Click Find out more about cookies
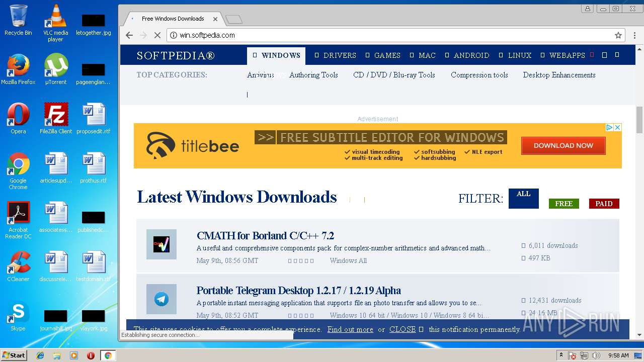The image size is (644, 362). [x=350, y=329]
